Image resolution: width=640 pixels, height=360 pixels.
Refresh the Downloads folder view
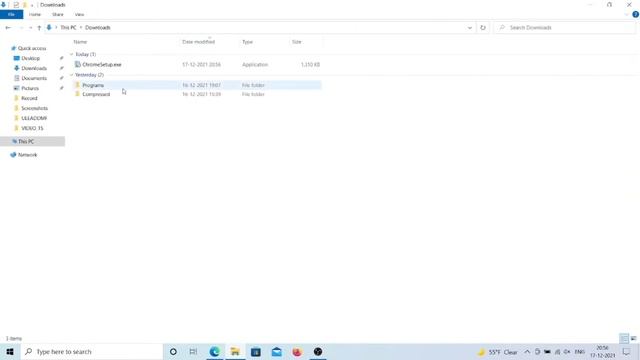pyautogui.click(x=483, y=27)
